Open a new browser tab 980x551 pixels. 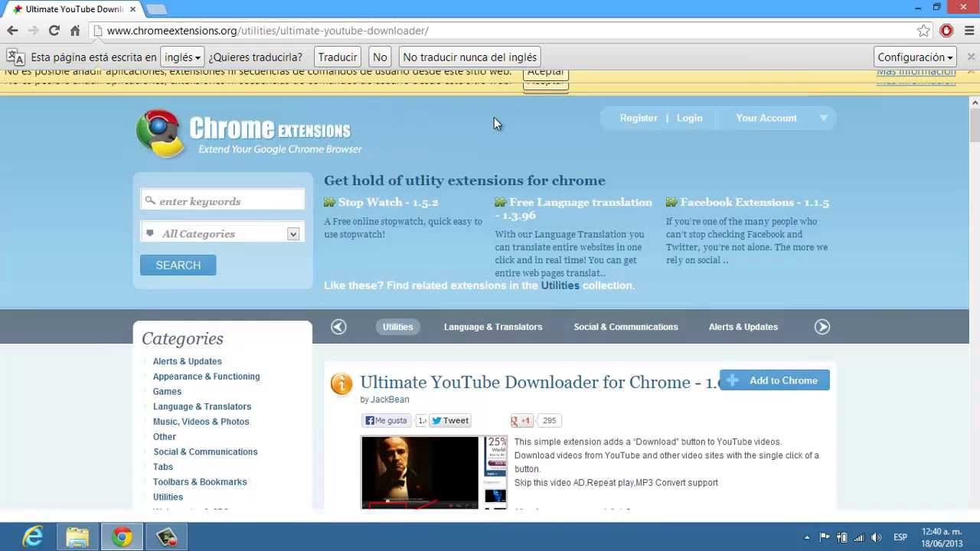pyautogui.click(x=156, y=9)
